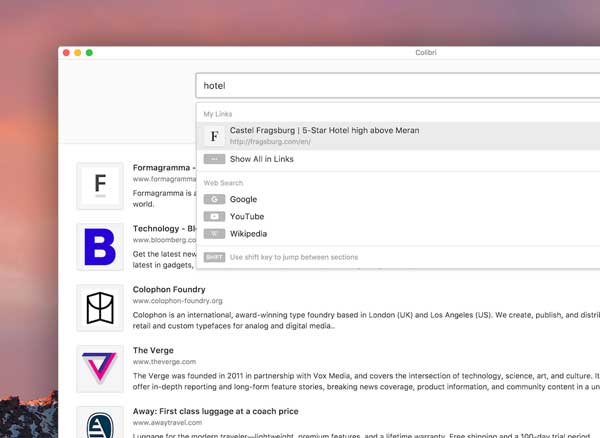This screenshot has width=600, height=438.
Task: Open the fragsburg.com/en/ URL
Action: pos(270,142)
